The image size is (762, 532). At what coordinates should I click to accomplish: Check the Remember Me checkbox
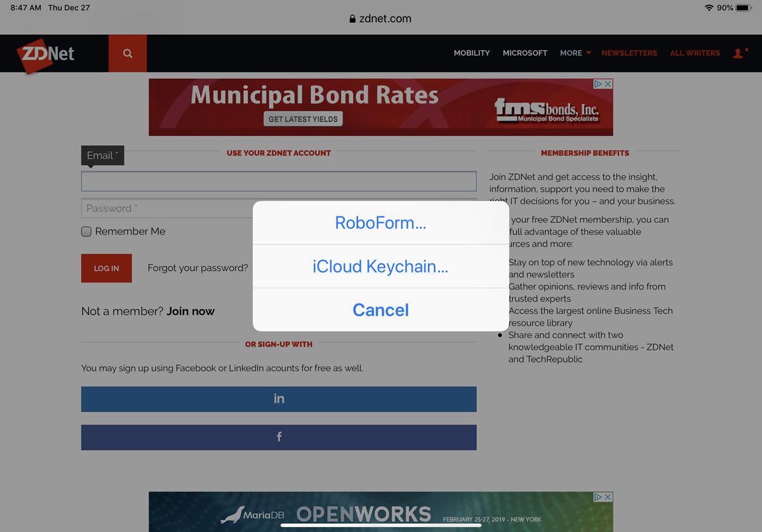click(x=86, y=232)
